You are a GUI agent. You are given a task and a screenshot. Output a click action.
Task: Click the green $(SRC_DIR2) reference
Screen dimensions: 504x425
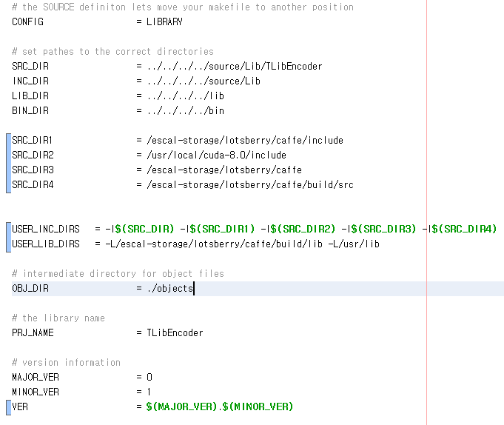(303, 229)
